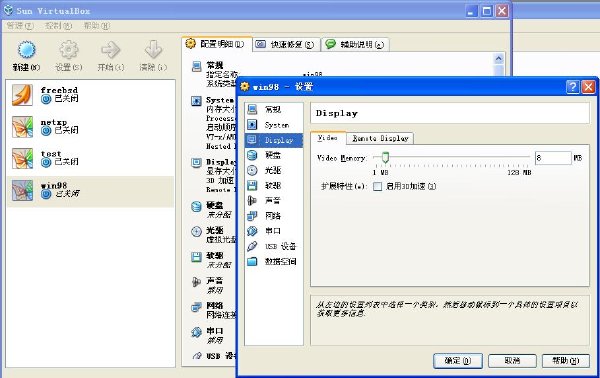This screenshot has height=378, width=600.
Task: Click the 清除 (Discard) down-arrow toolbar icon
Action: click(x=153, y=50)
